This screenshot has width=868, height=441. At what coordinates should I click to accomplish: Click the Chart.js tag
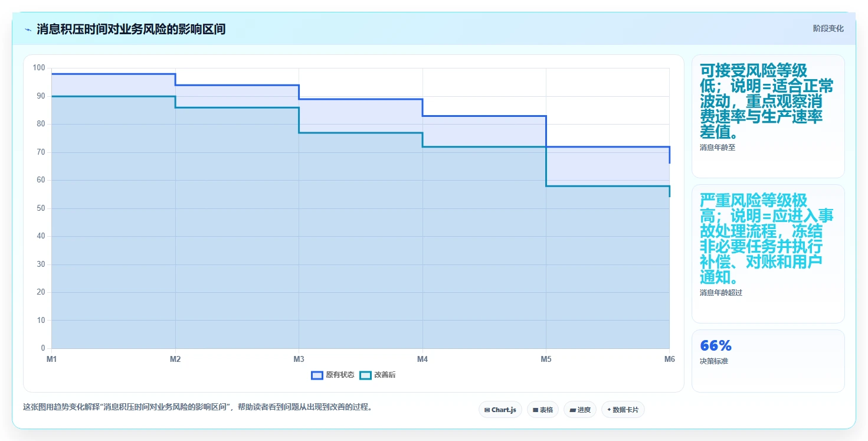(500, 410)
